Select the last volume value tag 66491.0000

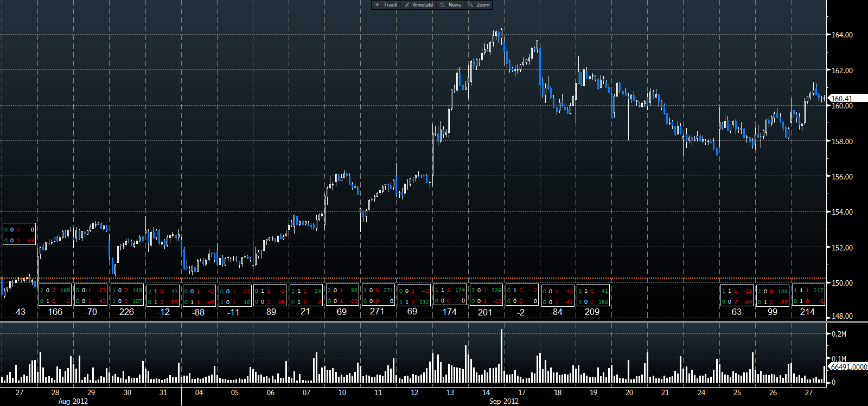[848, 367]
